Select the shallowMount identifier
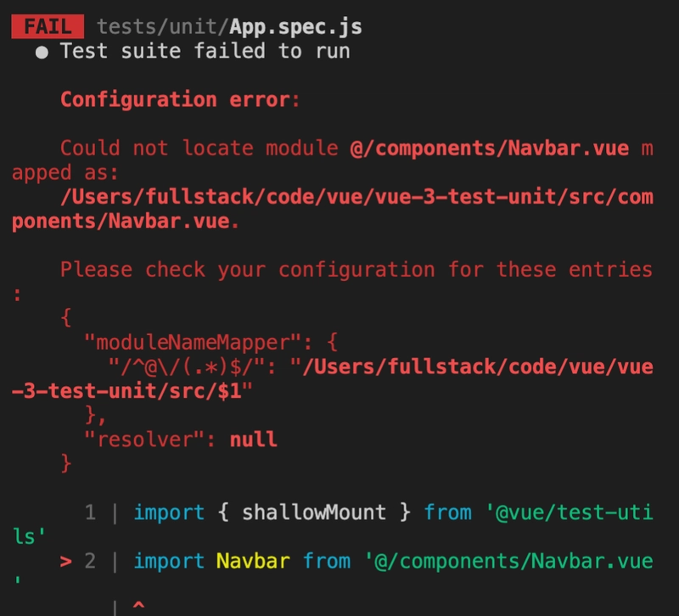Image resolution: width=679 pixels, height=616 pixels. pos(313,512)
